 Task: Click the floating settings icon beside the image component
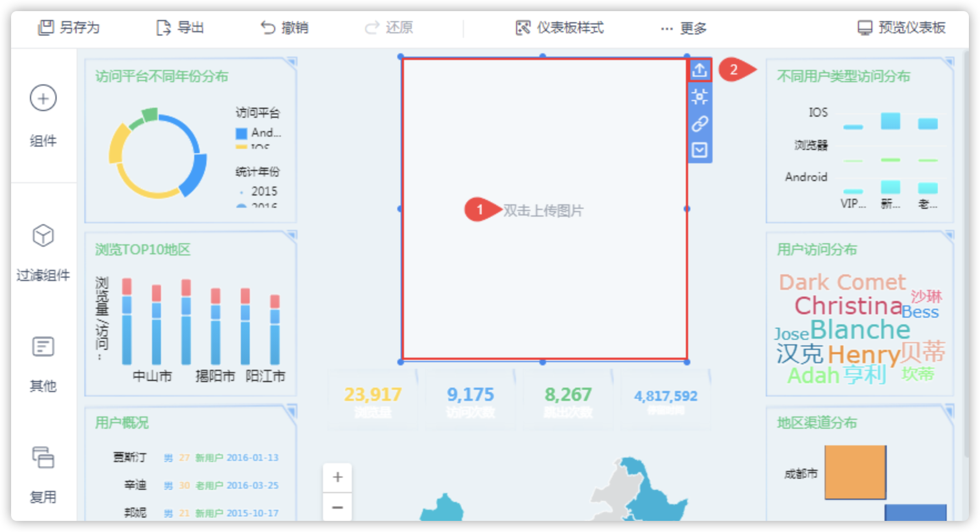[x=699, y=97]
